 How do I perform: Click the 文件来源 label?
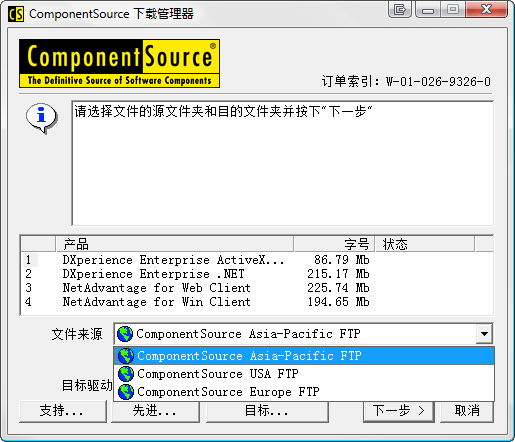[77, 334]
